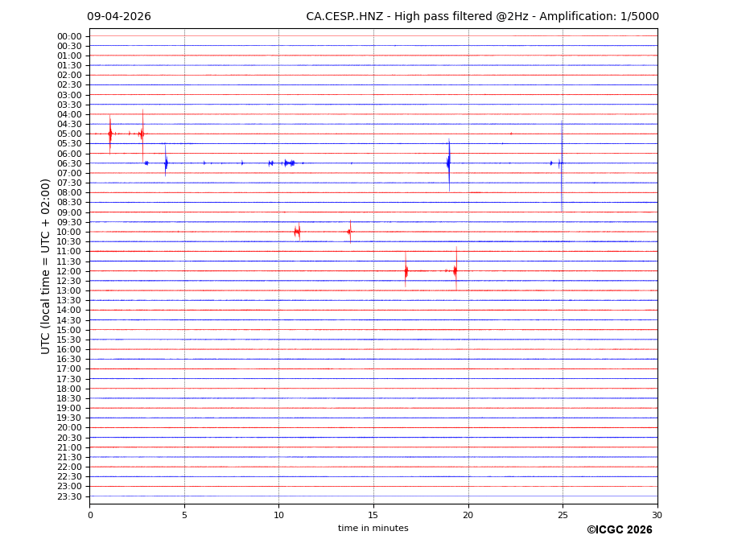Click the red event near minute 17 at 12:00
The width and height of the screenshot is (746, 560).
click(x=406, y=271)
